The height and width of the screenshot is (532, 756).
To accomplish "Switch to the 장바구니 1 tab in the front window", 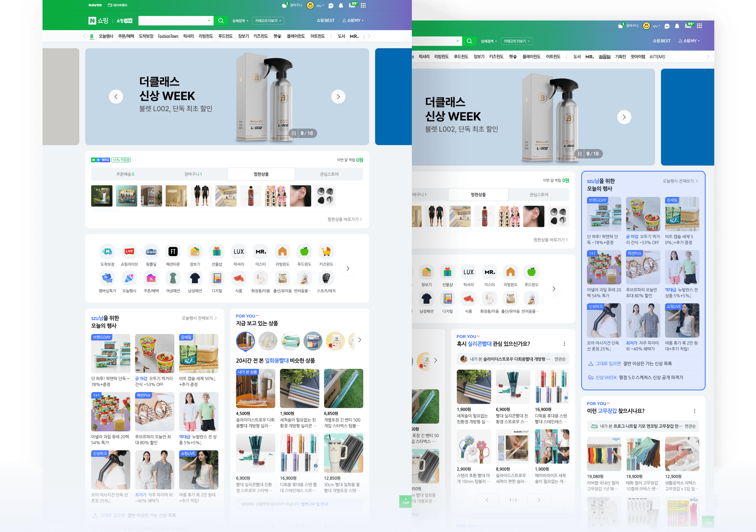I will click(x=193, y=174).
